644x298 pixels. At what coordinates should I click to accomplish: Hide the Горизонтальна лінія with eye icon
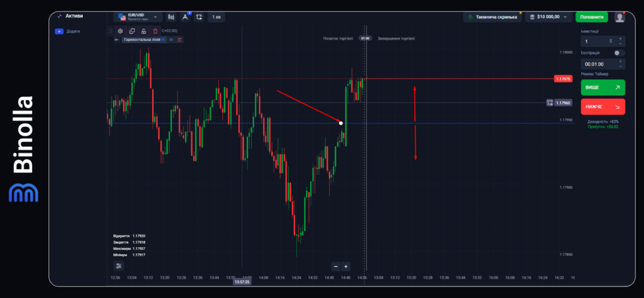[171, 40]
